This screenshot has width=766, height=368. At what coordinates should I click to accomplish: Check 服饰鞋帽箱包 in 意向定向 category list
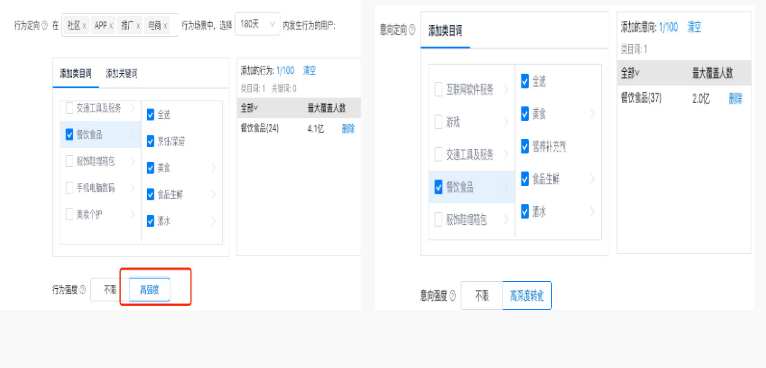click(x=438, y=219)
